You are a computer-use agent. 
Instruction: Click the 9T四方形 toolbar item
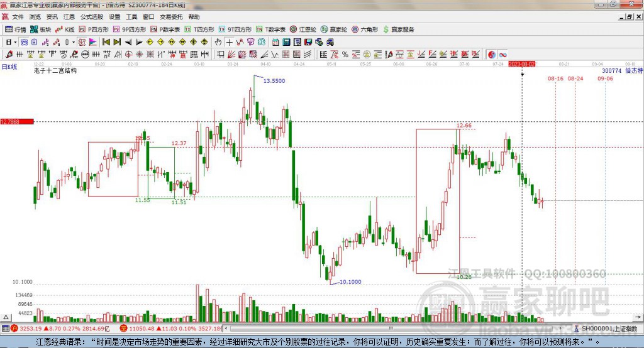pyautogui.click(x=235, y=30)
